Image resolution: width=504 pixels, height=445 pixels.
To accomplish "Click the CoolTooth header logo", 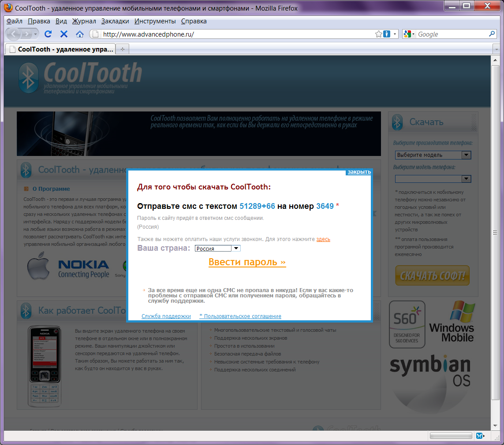I will coord(80,78).
